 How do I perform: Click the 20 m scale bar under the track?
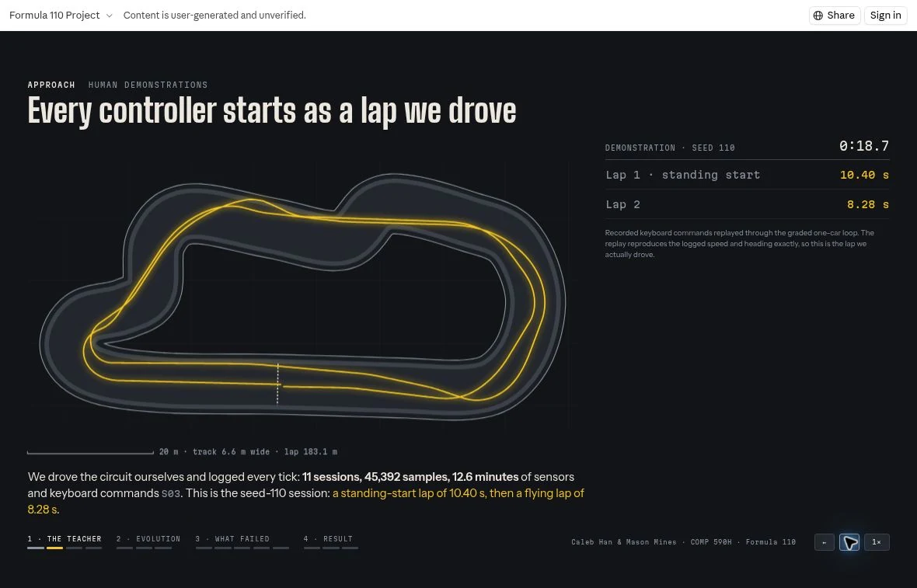(x=91, y=452)
